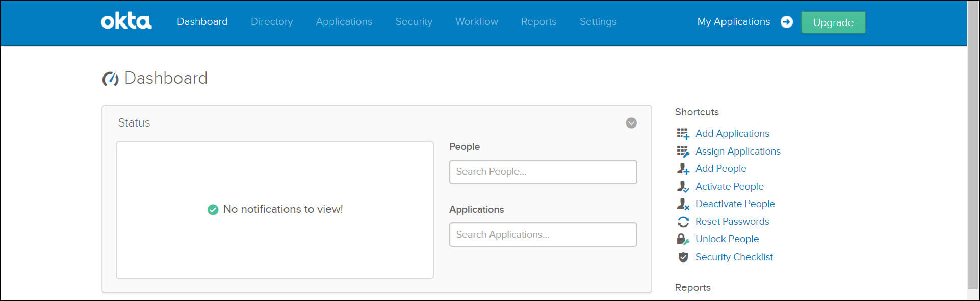Click the Security Checklist shield icon

tap(683, 257)
